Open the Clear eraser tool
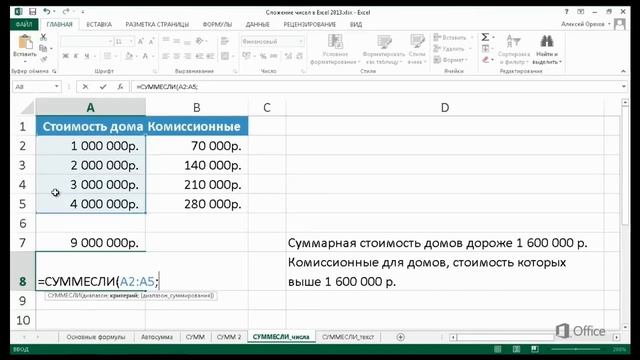Screen dimensions: 640x360 click(485, 60)
